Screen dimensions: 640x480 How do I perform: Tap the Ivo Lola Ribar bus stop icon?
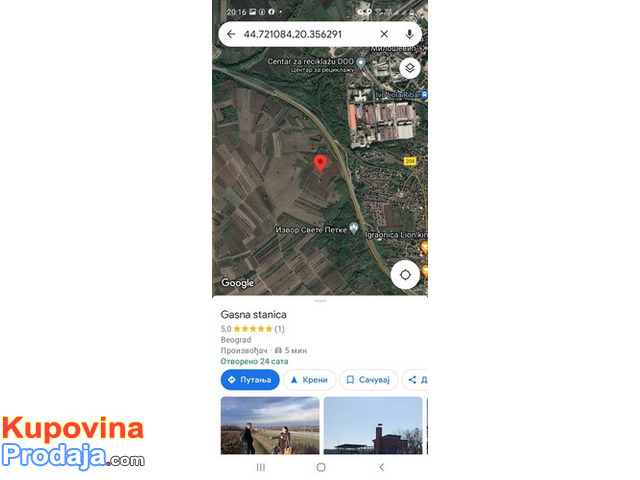424,95
